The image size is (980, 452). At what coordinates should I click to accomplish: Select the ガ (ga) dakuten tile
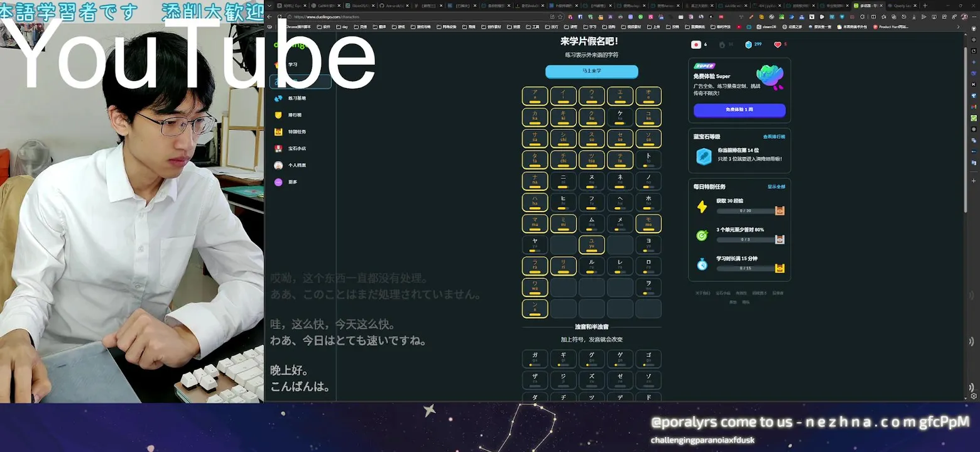(535, 358)
